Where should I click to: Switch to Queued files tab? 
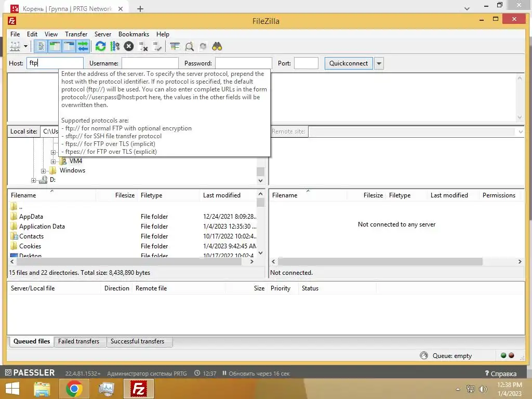32,341
